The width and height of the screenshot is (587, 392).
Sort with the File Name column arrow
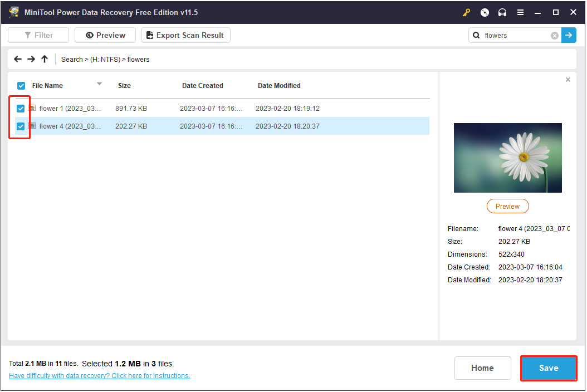coord(99,84)
